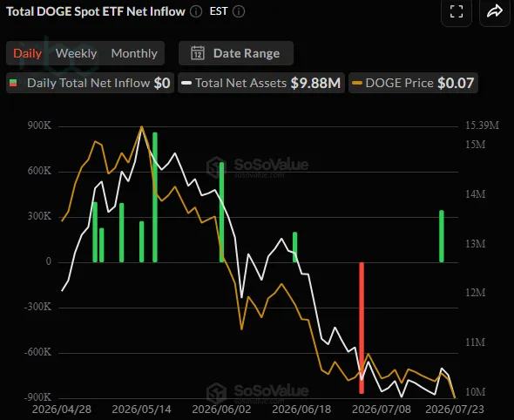Image resolution: width=514 pixels, height=420 pixels.
Task: Click the white Net Assets legend swatch
Action: [186, 83]
